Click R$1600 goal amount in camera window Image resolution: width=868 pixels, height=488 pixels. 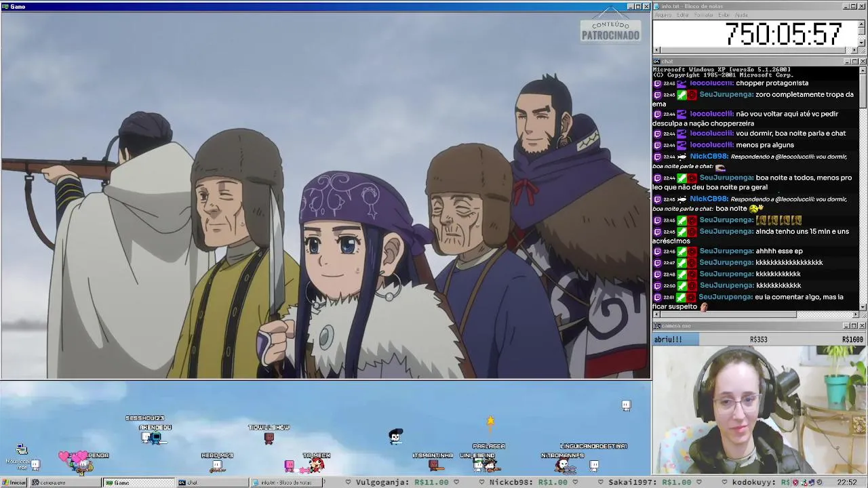tap(852, 340)
